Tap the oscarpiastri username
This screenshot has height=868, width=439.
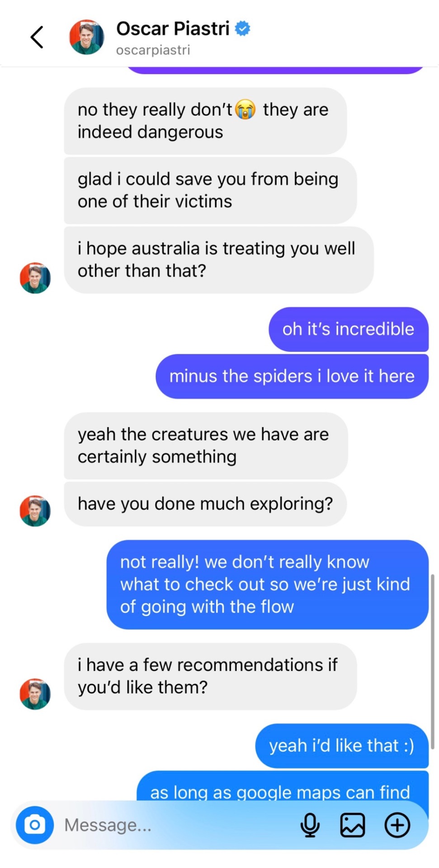point(153,50)
